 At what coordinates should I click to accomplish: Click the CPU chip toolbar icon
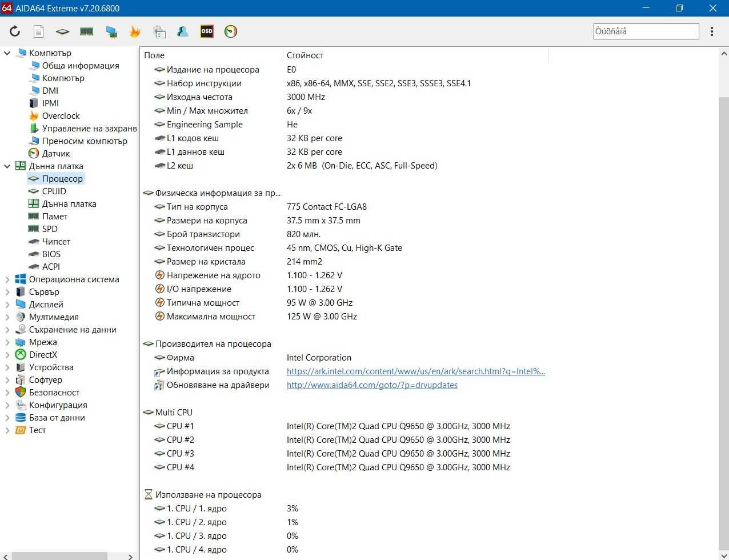click(x=62, y=31)
